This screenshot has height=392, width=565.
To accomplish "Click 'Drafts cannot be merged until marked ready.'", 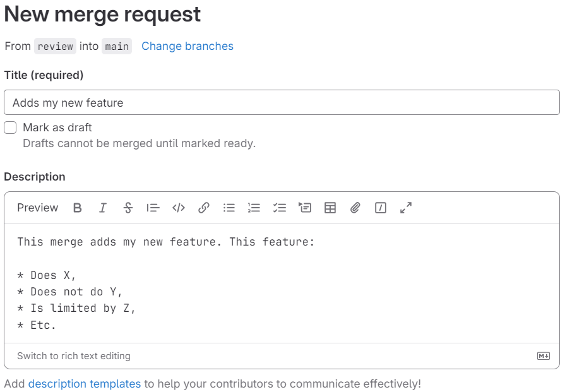I will pyautogui.click(x=139, y=143).
